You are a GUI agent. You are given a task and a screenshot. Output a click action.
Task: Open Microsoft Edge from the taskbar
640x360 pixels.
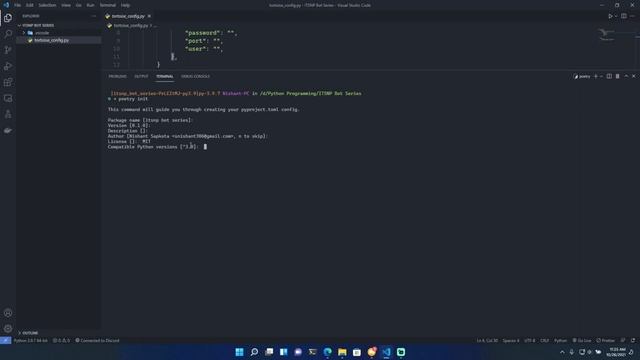(x=327, y=352)
